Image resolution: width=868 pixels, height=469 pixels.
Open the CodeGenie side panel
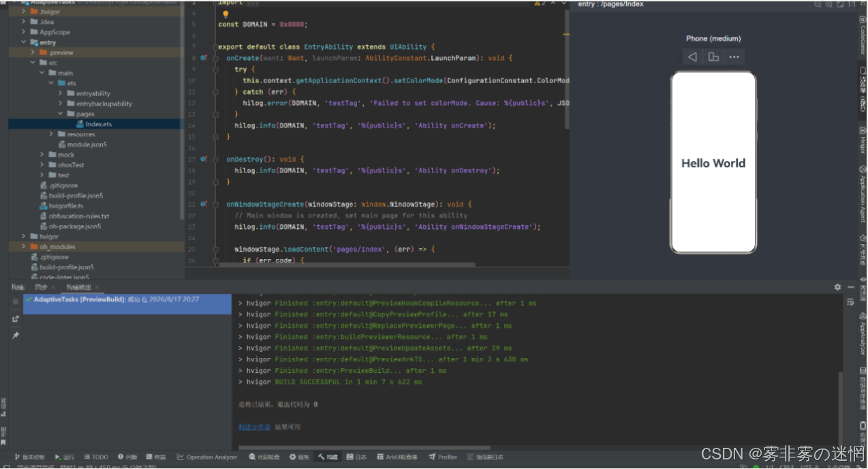point(863,35)
